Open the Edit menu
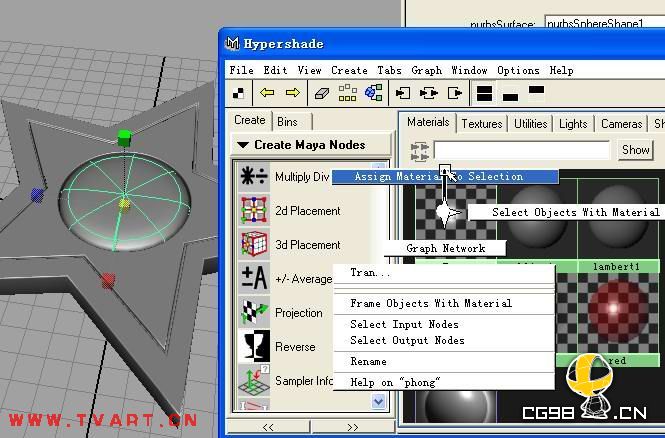 click(x=275, y=70)
